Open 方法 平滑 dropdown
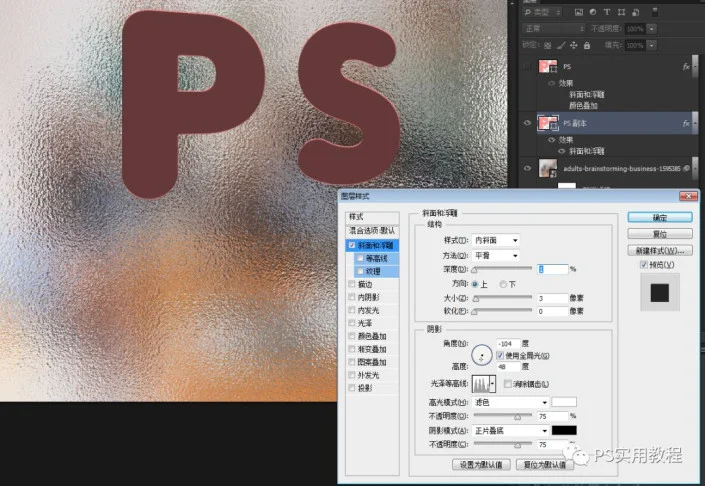 (x=495, y=255)
